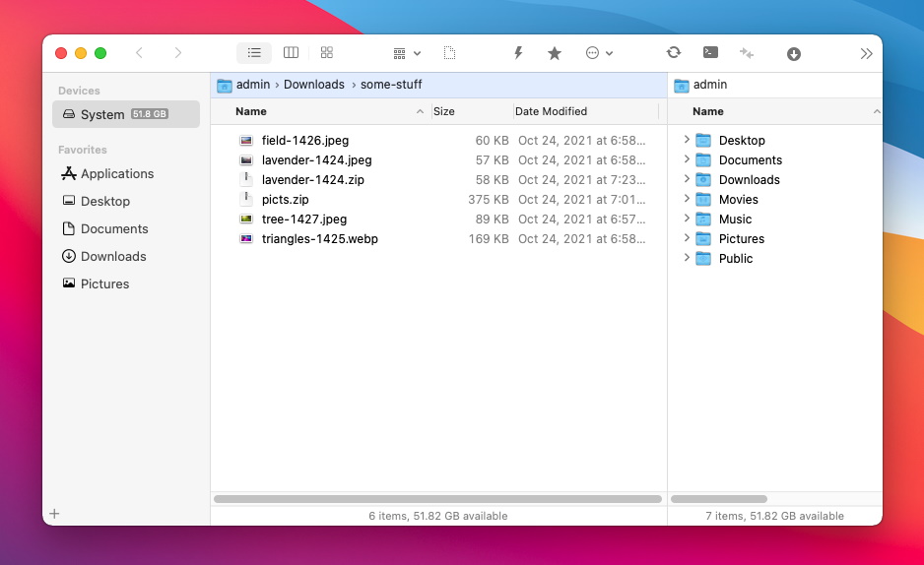Click the field-1426.jpeg thumbnail icon

click(246, 141)
